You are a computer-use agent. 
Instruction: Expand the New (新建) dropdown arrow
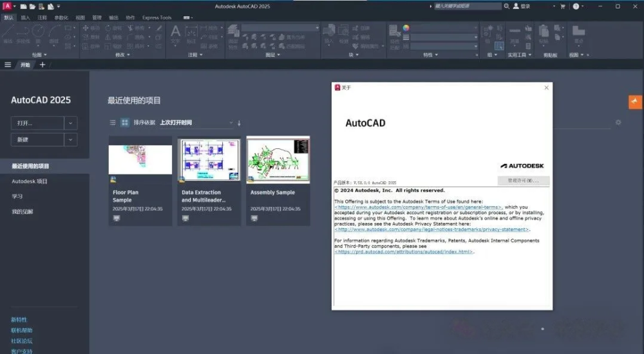(71, 140)
